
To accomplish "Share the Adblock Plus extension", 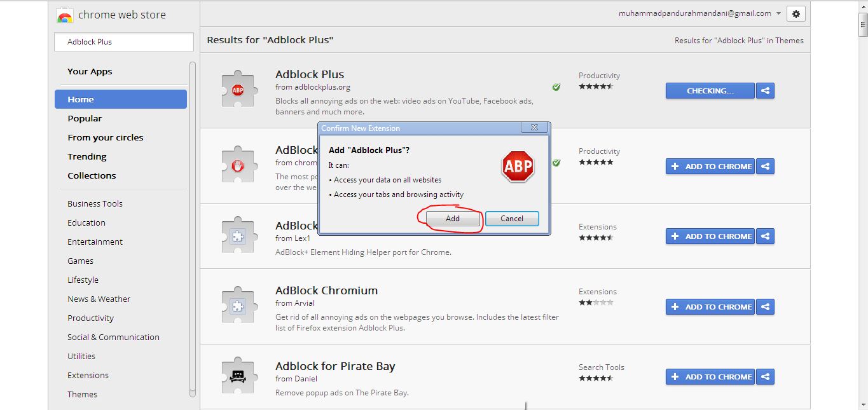I will tap(765, 90).
